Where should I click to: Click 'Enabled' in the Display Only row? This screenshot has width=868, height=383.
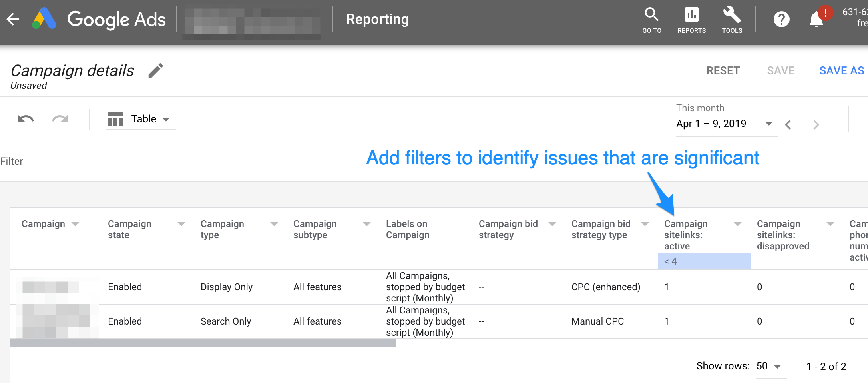tap(125, 287)
